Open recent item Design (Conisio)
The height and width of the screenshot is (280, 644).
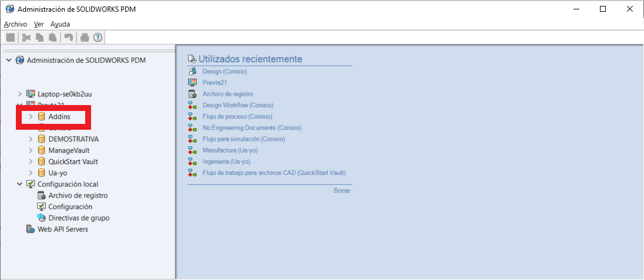[224, 72]
